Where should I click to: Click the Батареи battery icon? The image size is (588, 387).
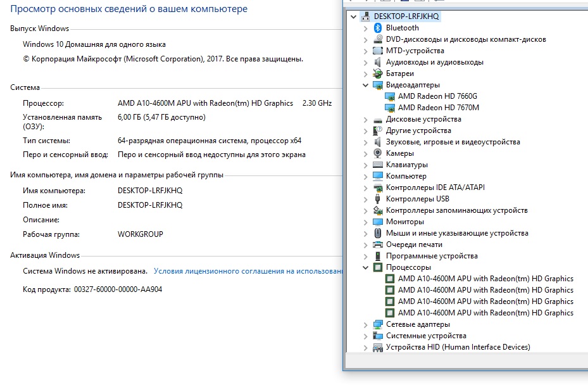pyautogui.click(x=378, y=73)
